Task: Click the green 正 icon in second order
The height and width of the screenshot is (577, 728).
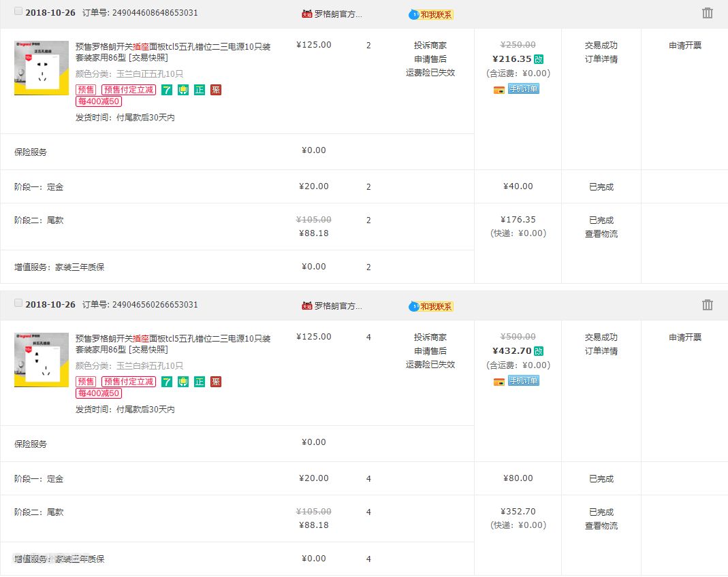Action: [x=200, y=382]
